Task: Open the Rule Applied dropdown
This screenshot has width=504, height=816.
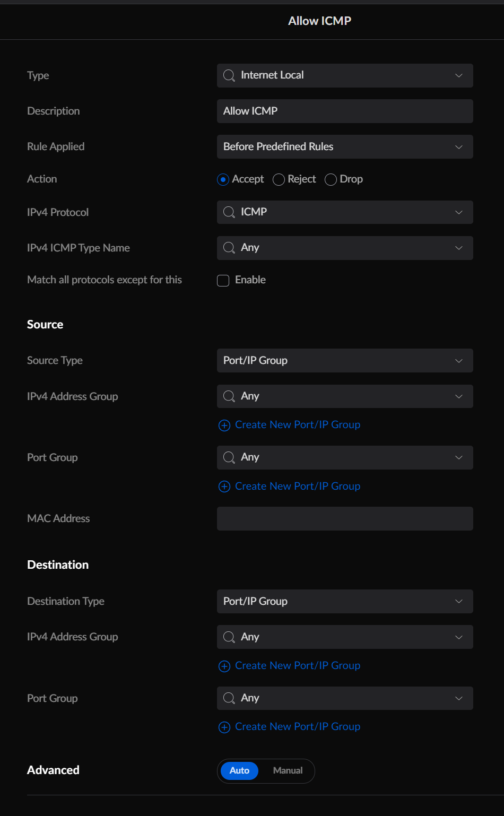Action: [345, 147]
